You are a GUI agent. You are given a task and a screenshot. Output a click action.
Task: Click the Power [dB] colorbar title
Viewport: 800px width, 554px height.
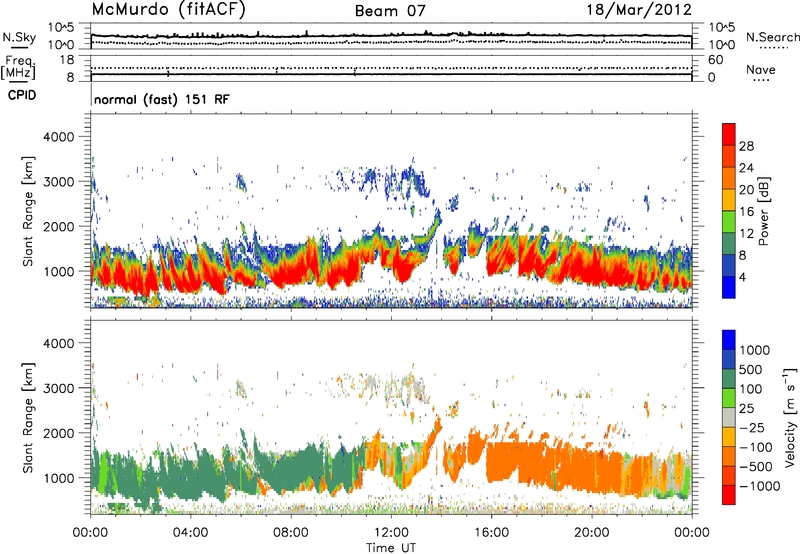pos(763,211)
